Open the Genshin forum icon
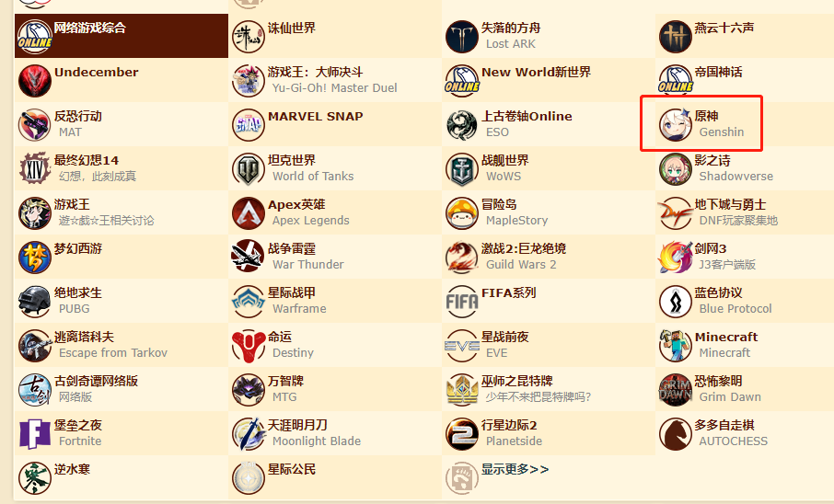Image resolution: width=834 pixels, height=504 pixels. pyautogui.click(x=675, y=124)
